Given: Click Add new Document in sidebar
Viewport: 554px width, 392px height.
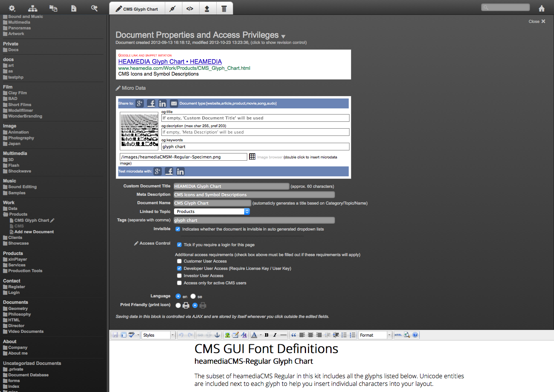Looking at the screenshot, I should [34, 232].
